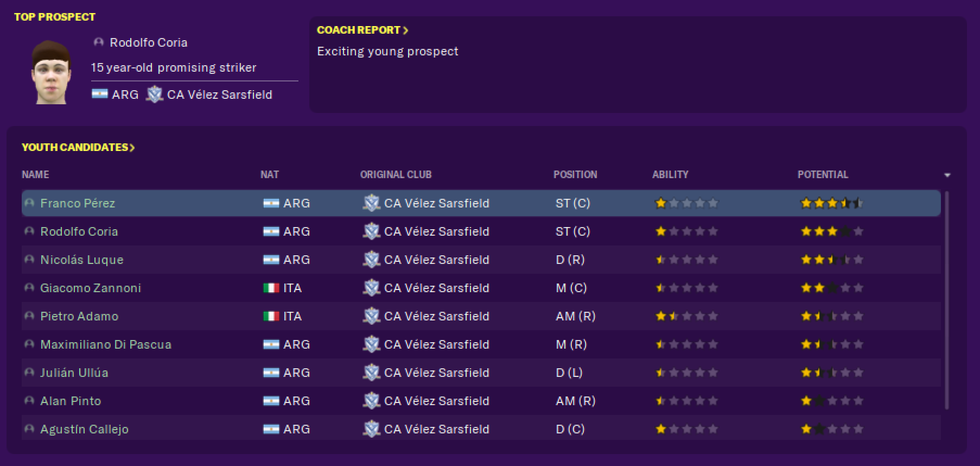Click the Argentina flag beside ARG in top prospect
Screen dimensions: 980x466
100,95
